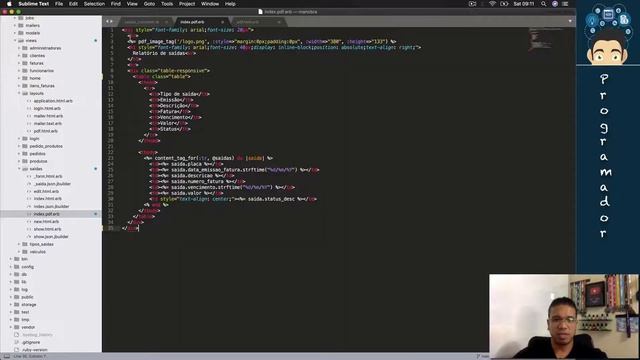The height and width of the screenshot is (360, 640).
Task: Open the notification center list icon
Action: [x=565, y=4]
